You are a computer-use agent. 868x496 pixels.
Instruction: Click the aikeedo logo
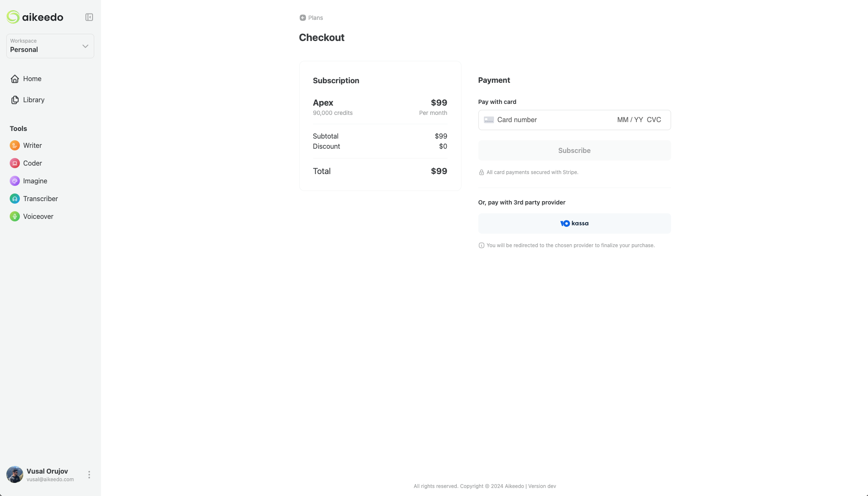pyautogui.click(x=35, y=17)
